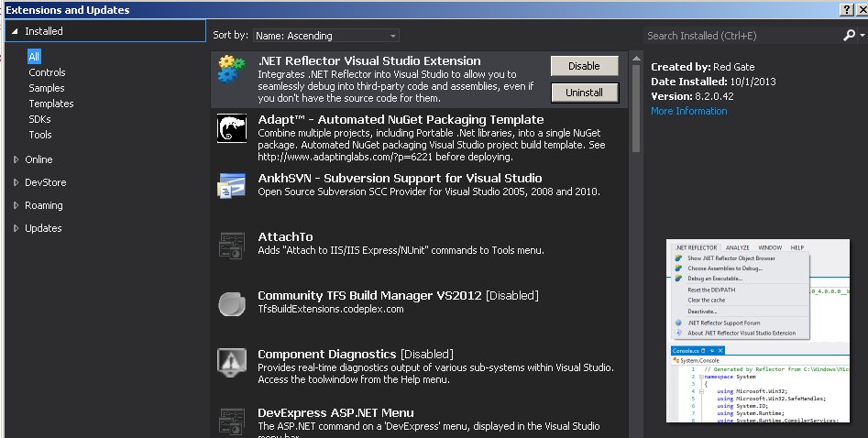Select the AnkhSVN Subversion Support title

(x=400, y=179)
